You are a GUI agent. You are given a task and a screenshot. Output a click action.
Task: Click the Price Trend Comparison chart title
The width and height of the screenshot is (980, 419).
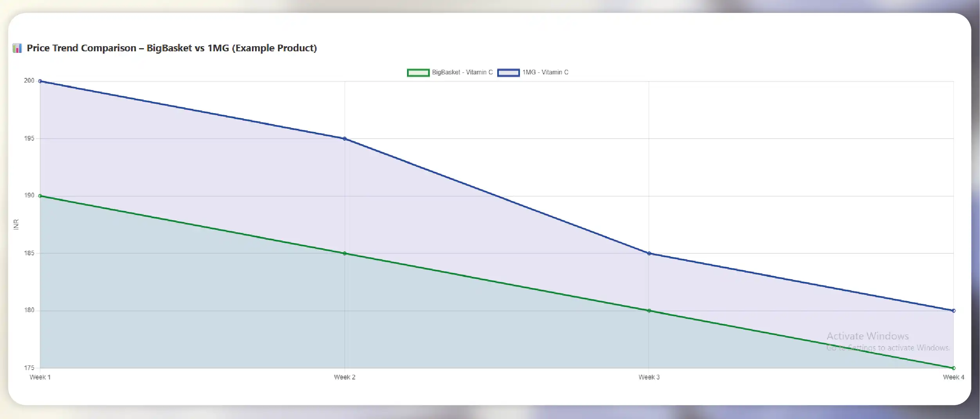click(x=172, y=48)
